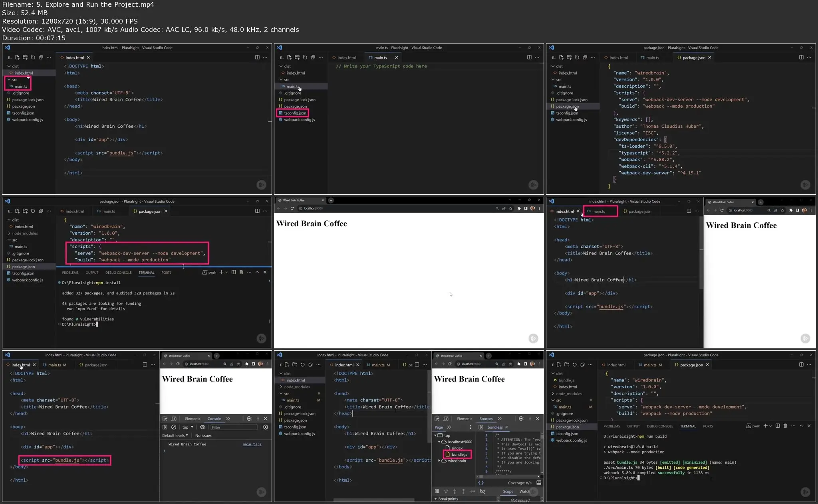
Task: Open top context dropdown in Console frame
Action: tap(188, 427)
